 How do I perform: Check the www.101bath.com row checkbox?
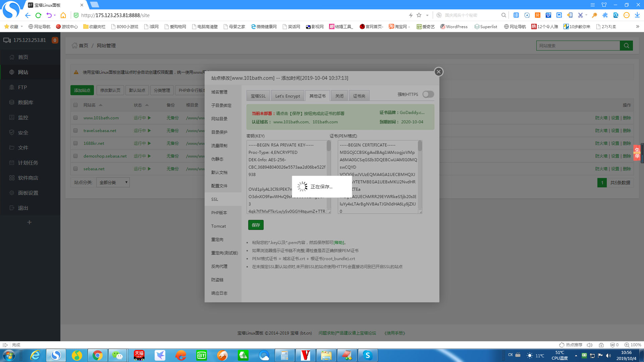pos(75,118)
